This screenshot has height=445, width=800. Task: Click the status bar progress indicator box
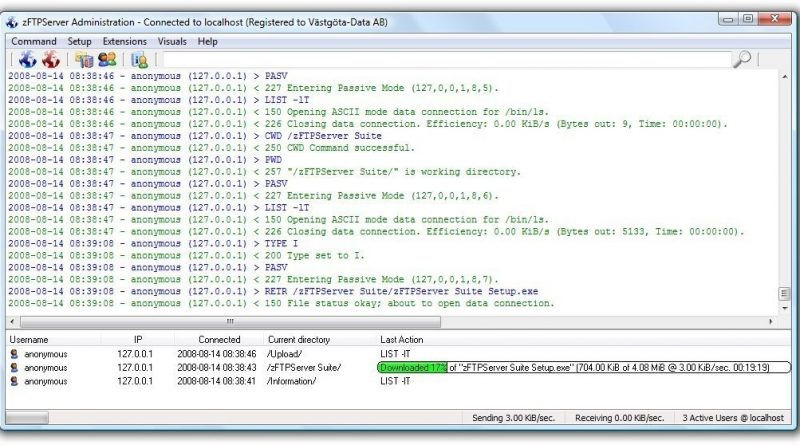point(28,418)
